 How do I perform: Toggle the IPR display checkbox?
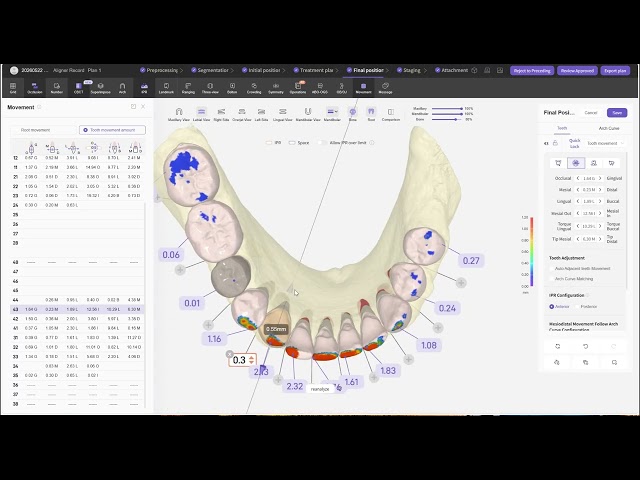269,143
